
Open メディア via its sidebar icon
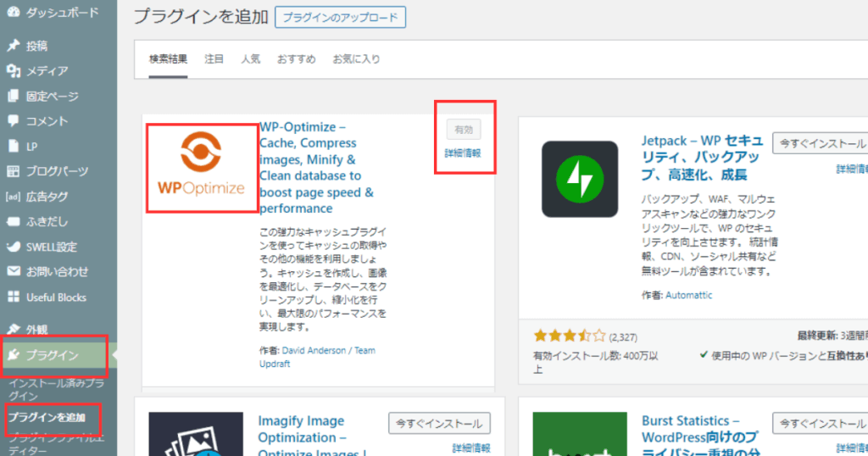click(x=14, y=71)
